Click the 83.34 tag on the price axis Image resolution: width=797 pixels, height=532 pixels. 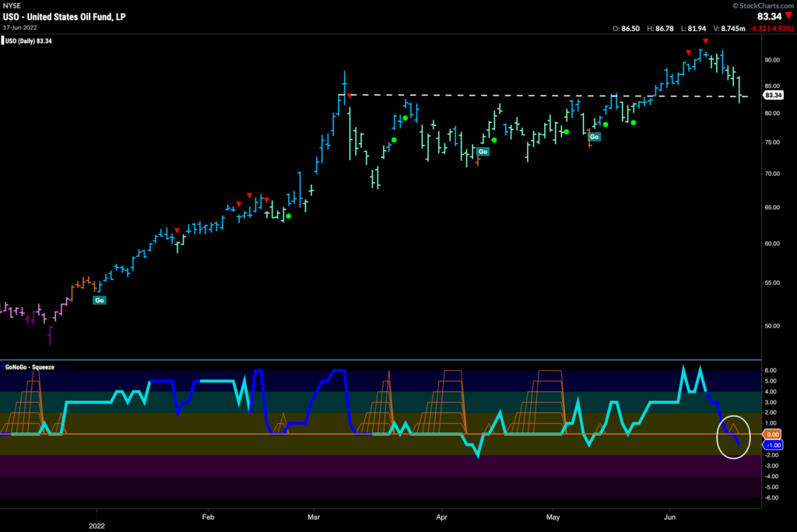pos(773,95)
